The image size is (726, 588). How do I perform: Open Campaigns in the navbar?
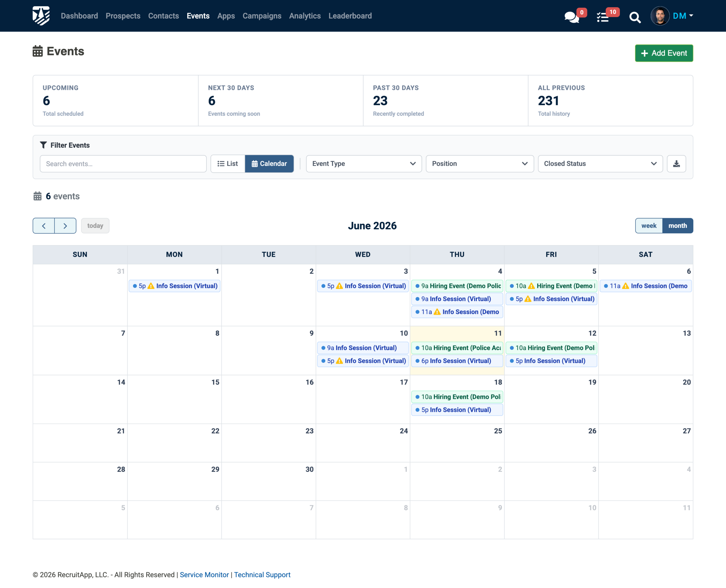click(x=262, y=16)
